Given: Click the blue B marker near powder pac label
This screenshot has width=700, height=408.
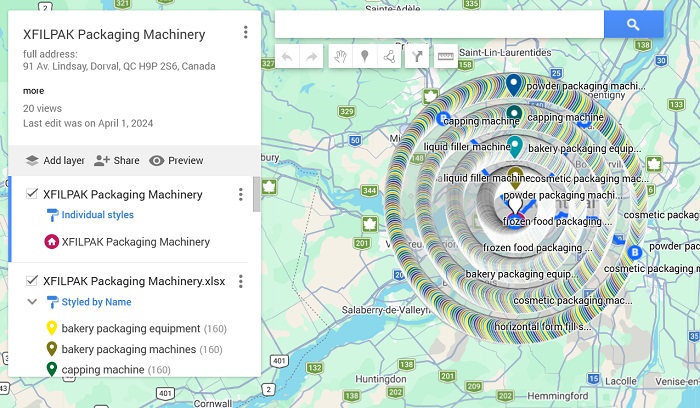Looking at the screenshot, I should (x=634, y=253).
